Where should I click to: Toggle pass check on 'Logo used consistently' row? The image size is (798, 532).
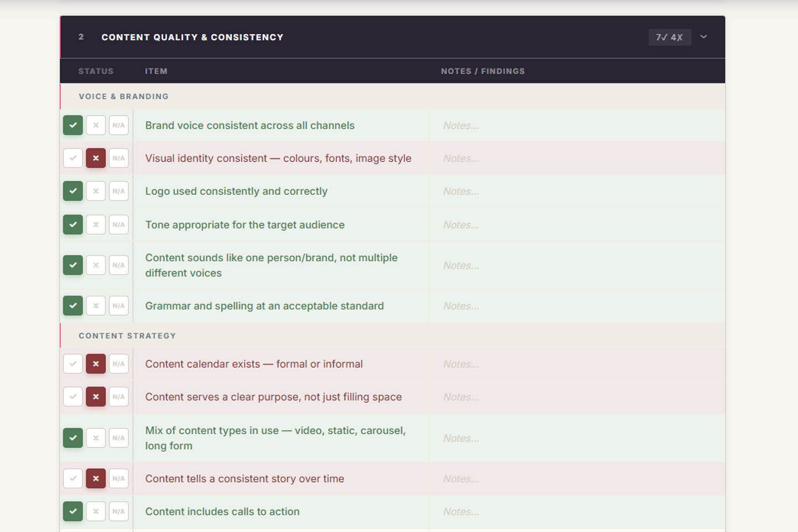click(x=73, y=191)
